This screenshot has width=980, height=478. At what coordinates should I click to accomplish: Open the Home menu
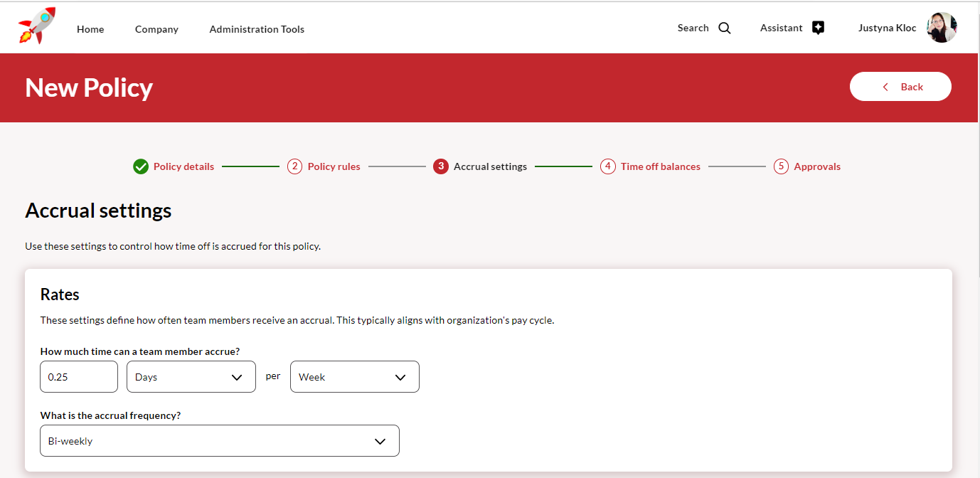point(90,29)
